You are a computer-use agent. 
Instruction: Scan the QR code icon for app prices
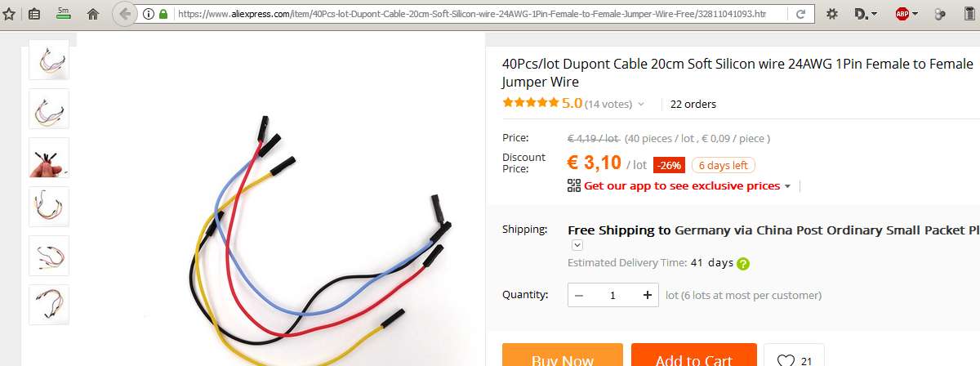click(573, 185)
